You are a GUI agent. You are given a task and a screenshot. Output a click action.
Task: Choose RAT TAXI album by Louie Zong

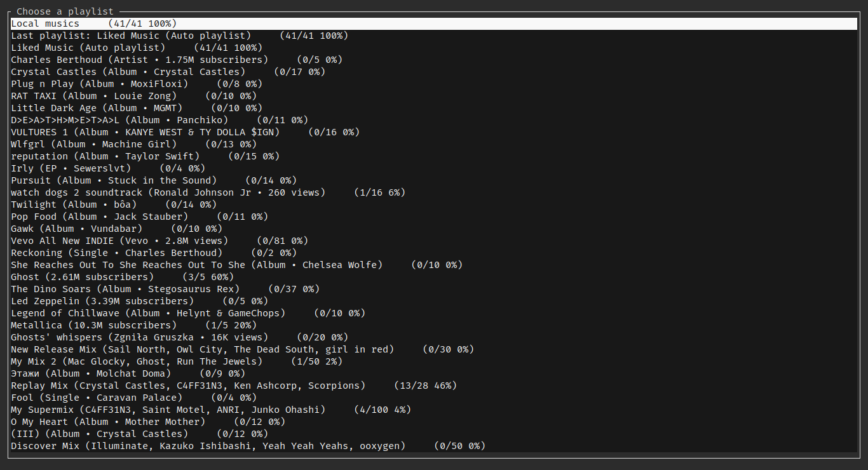click(x=434, y=96)
